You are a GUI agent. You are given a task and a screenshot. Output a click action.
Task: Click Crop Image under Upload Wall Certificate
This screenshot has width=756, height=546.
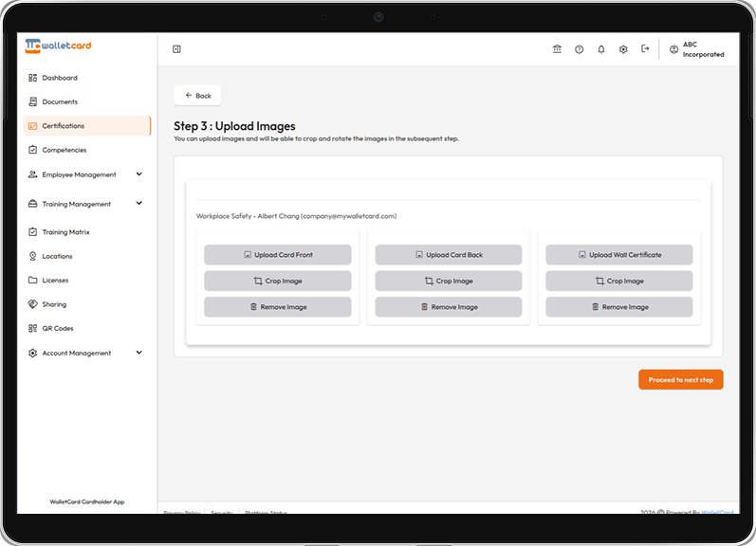pyautogui.click(x=619, y=281)
